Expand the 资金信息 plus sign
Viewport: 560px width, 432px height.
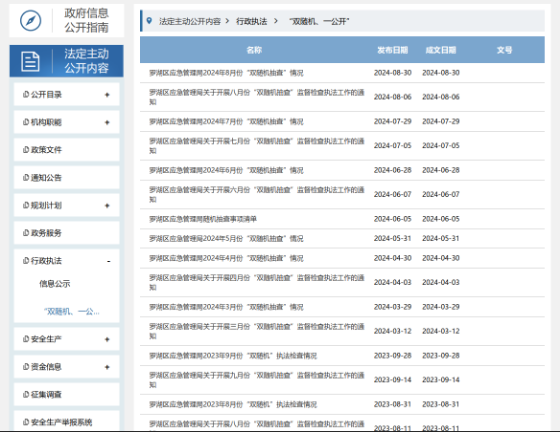pyautogui.click(x=107, y=367)
